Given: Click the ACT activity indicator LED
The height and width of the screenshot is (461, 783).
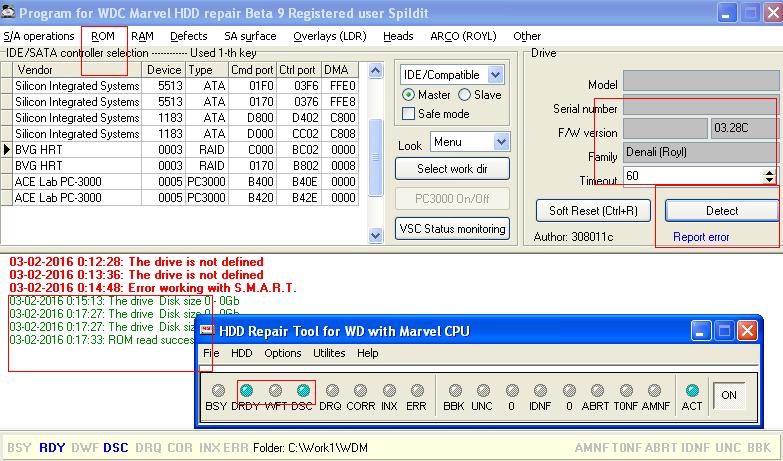Looking at the screenshot, I should click(x=692, y=392).
